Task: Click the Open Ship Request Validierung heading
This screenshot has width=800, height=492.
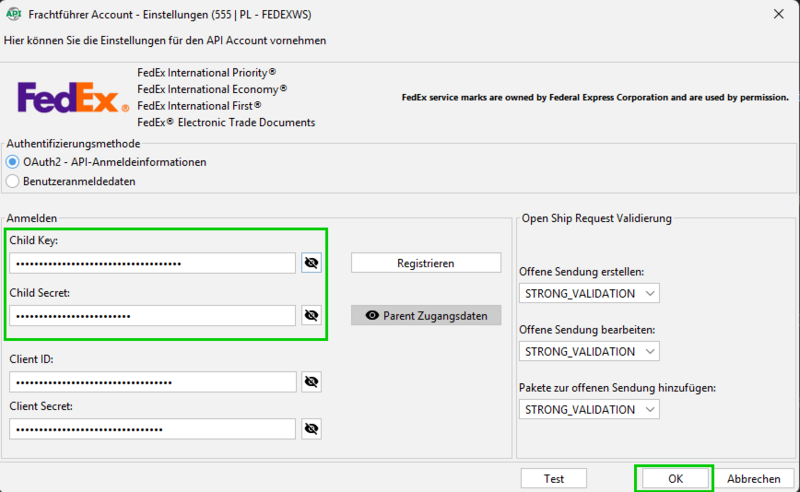Action: (x=596, y=218)
